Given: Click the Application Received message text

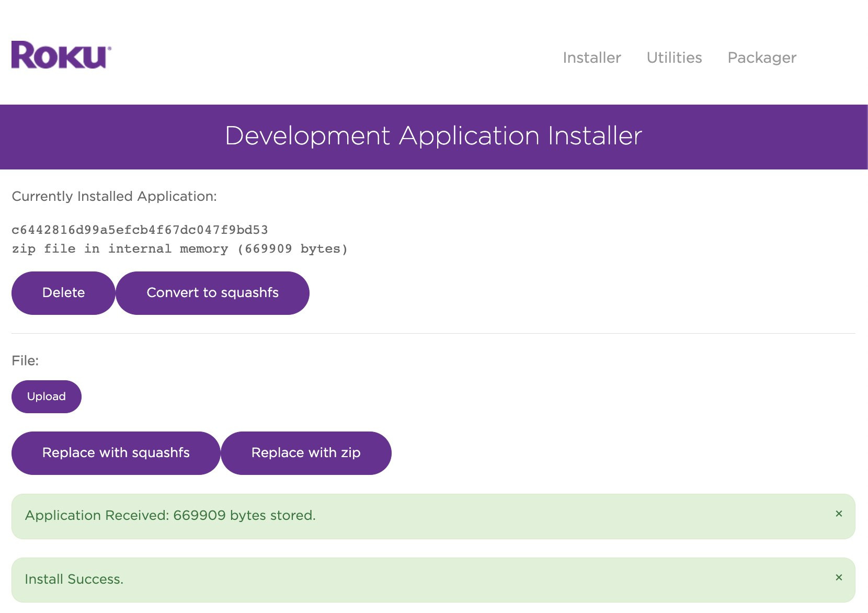Looking at the screenshot, I should (170, 516).
